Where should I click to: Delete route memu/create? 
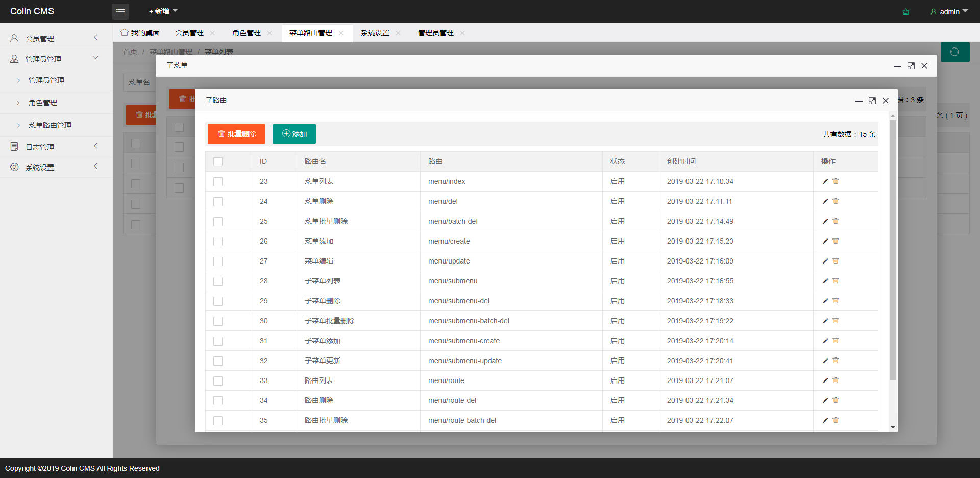click(x=836, y=241)
